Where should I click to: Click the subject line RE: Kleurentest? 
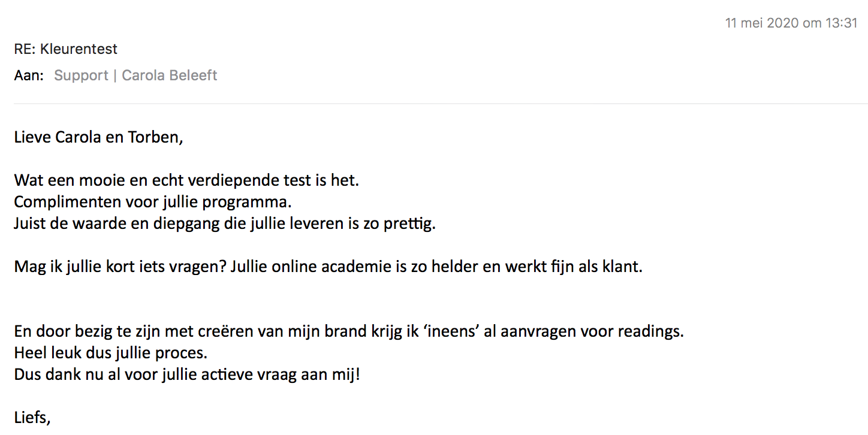click(66, 49)
